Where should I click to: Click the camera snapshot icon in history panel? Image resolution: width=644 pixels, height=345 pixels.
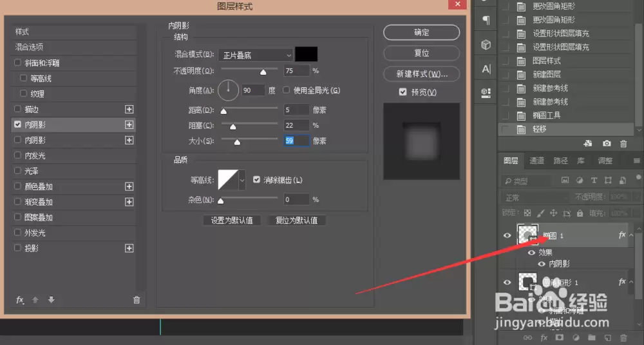607,144
